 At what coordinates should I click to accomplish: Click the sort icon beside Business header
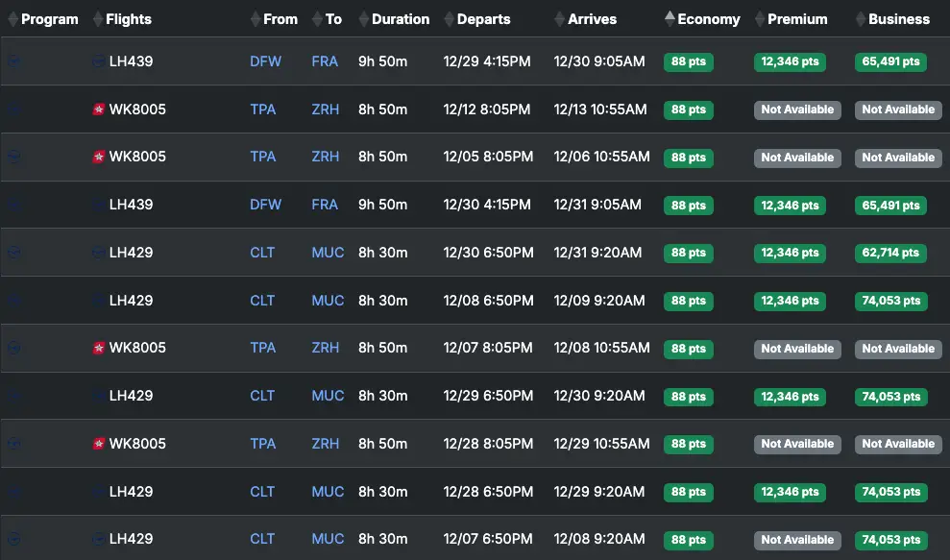coord(861,19)
